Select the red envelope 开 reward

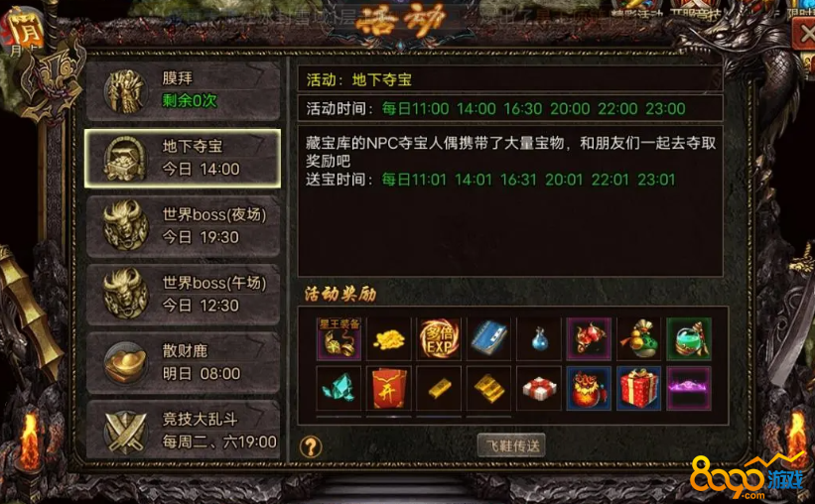pos(389,388)
